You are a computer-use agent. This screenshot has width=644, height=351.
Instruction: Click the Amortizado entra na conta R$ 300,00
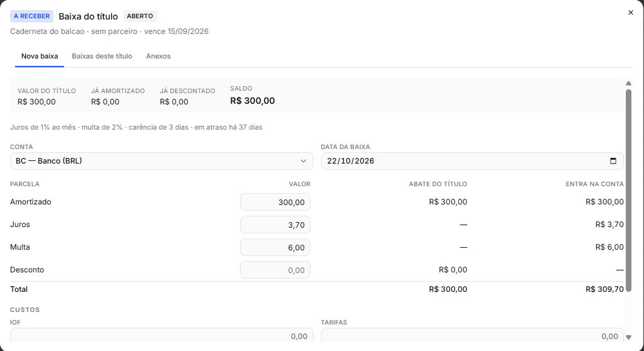(604, 202)
